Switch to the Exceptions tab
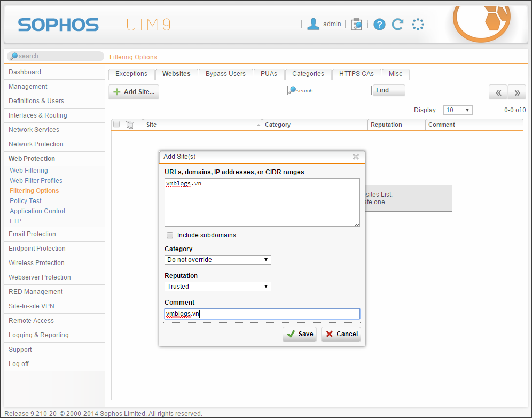 pos(131,74)
